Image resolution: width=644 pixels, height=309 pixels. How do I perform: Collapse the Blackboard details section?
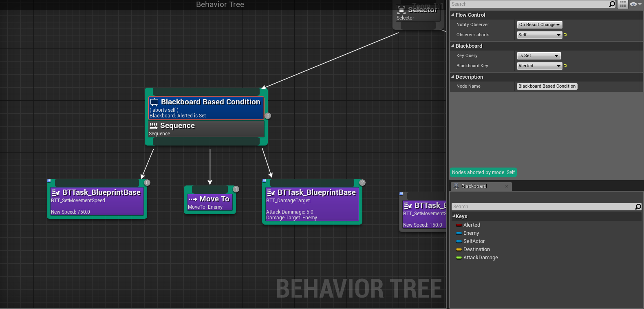point(453,46)
